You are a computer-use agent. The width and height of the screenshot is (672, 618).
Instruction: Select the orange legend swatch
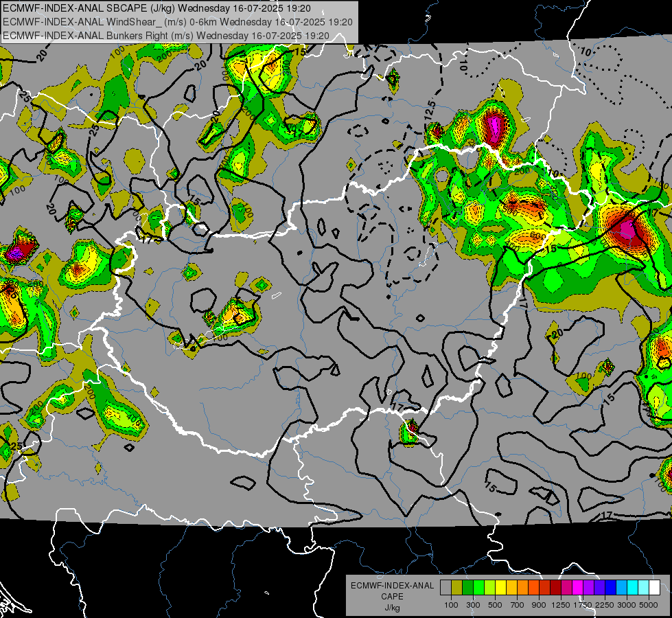click(x=523, y=587)
